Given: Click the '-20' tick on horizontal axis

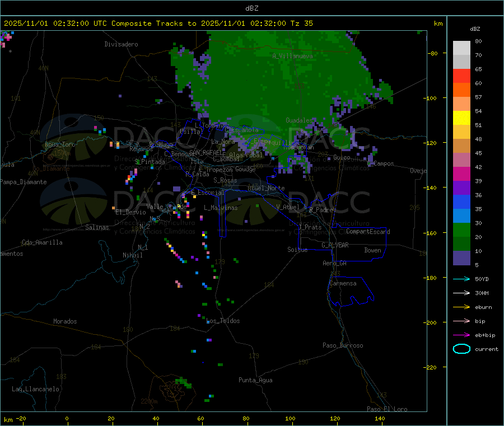Looking at the screenshot, I should pyautogui.click(x=21, y=418).
